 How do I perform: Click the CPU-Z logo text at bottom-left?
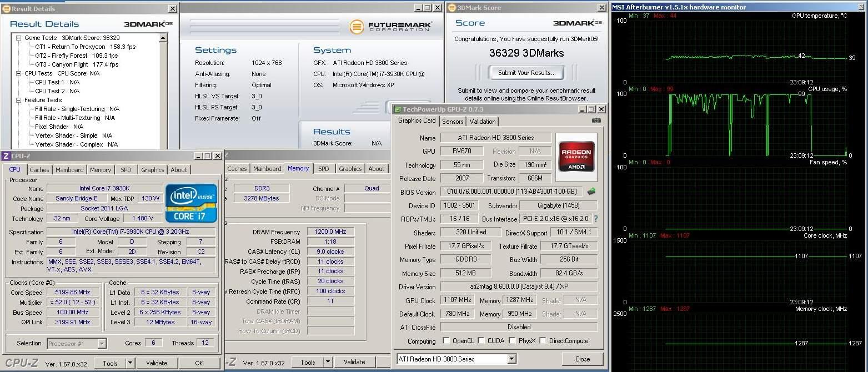coord(22,363)
